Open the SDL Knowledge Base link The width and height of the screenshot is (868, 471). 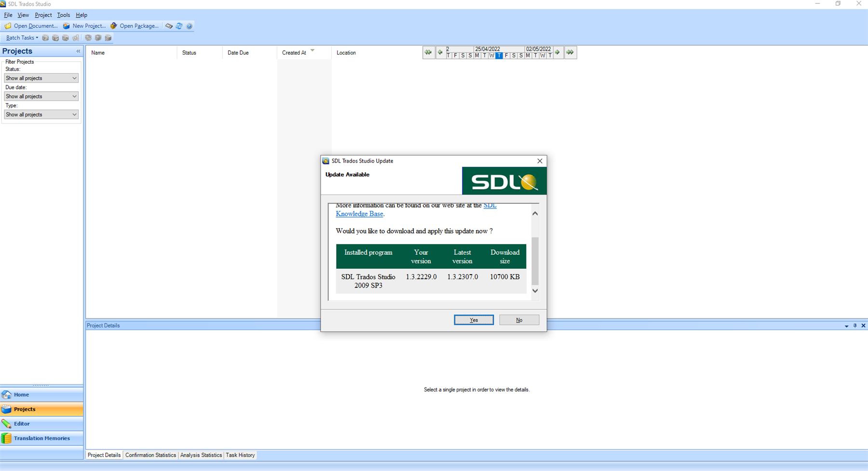[x=359, y=214]
